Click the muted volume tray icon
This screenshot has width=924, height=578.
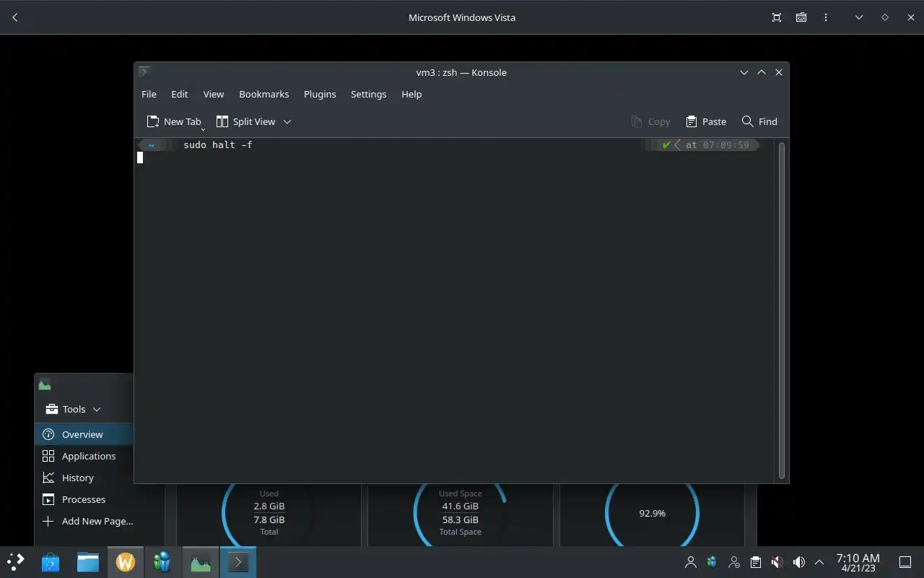pos(777,561)
